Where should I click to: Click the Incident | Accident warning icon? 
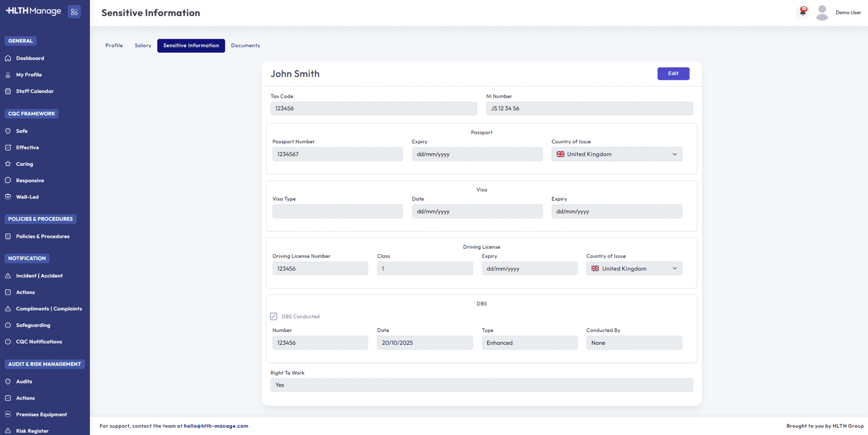8,276
